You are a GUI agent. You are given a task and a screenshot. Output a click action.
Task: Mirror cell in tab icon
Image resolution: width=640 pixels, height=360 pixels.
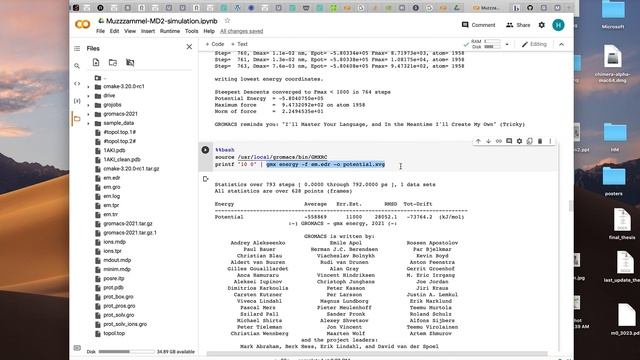pyautogui.click(x=529, y=141)
